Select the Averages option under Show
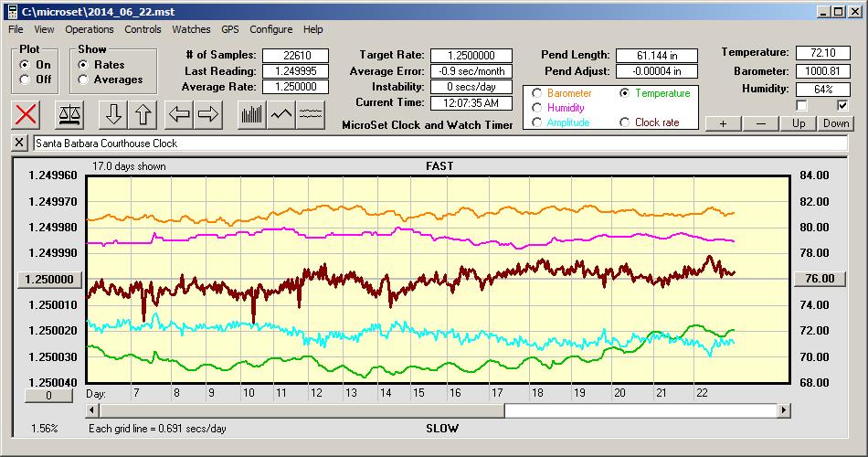Screen dimensions: 868x457 [84, 80]
